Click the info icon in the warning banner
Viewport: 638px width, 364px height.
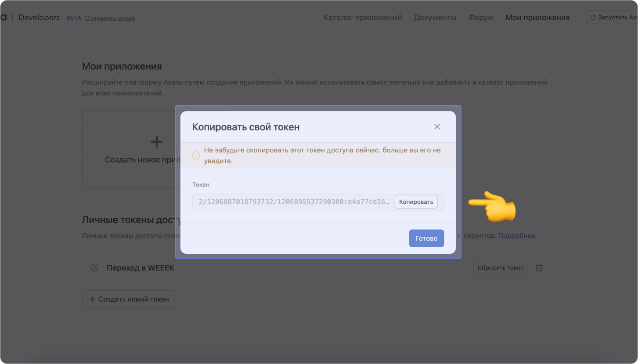tap(196, 155)
